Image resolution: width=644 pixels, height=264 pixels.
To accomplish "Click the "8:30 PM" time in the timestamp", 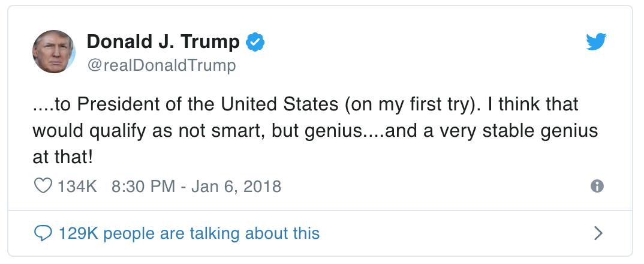I will coord(143,186).
